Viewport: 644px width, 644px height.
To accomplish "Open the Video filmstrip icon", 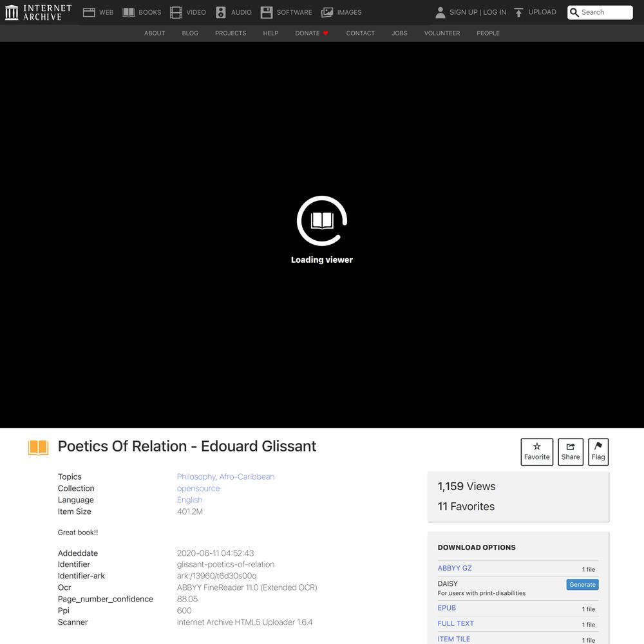I will (x=176, y=12).
